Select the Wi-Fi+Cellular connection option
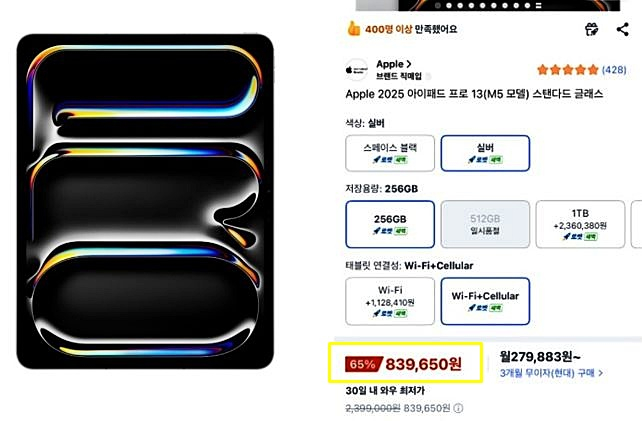Screen dimensions: 642x421 [485, 300]
